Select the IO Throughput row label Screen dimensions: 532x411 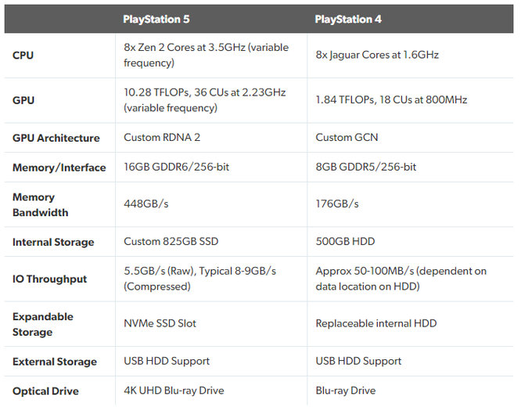pyautogui.click(x=50, y=279)
